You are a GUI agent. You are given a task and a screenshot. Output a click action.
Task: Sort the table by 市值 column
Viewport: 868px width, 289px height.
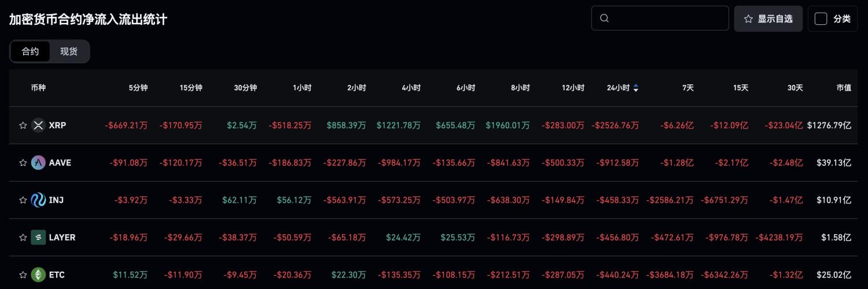click(844, 88)
